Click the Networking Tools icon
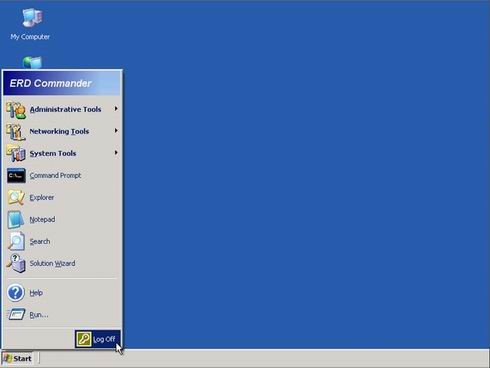The height and width of the screenshot is (368, 490). (16, 132)
